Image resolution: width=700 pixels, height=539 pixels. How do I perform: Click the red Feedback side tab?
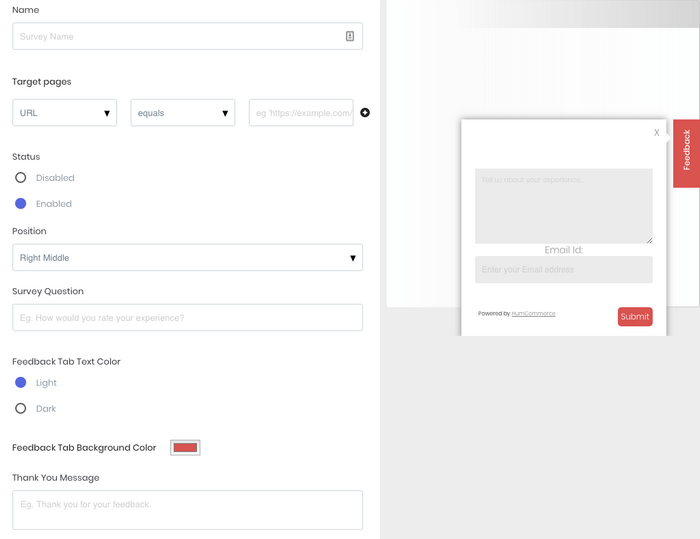(x=687, y=153)
